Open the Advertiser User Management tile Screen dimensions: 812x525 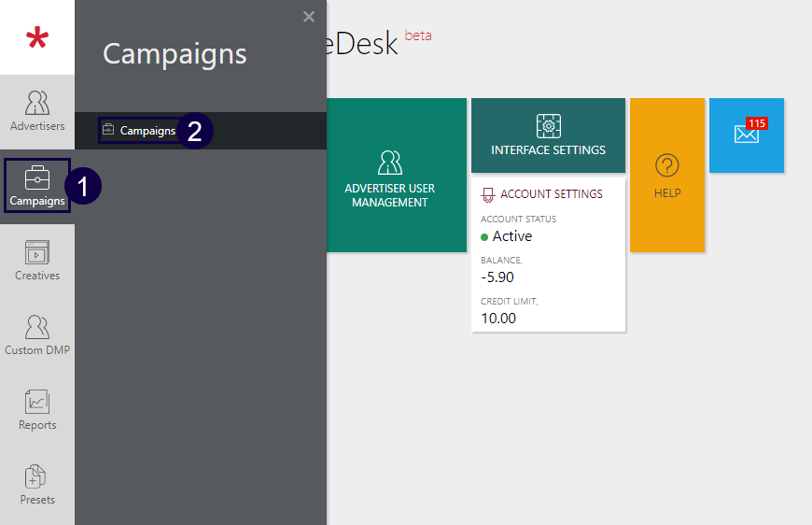[x=390, y=176]
